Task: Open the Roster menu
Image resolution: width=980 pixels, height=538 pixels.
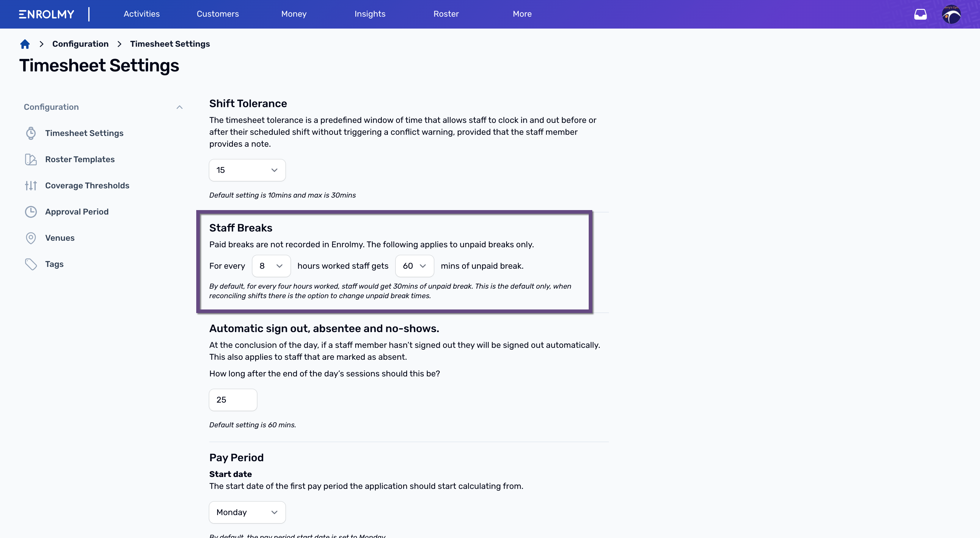Action: pos(446,14)
